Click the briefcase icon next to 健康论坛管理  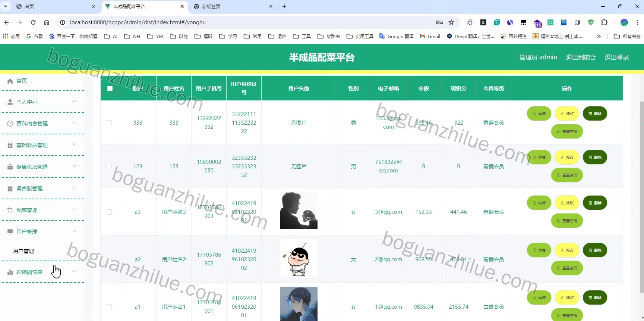point(10,167)
